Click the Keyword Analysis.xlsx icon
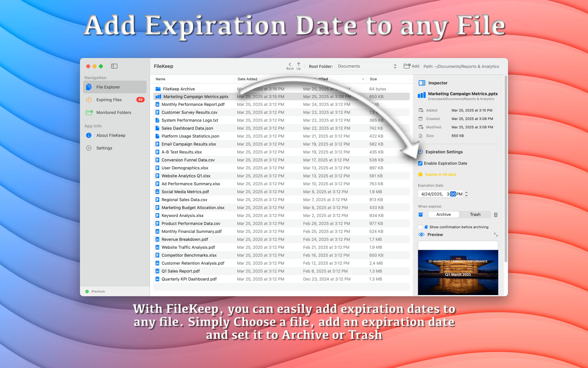This screenshot has height=368, width=588. tap(157, 216)
